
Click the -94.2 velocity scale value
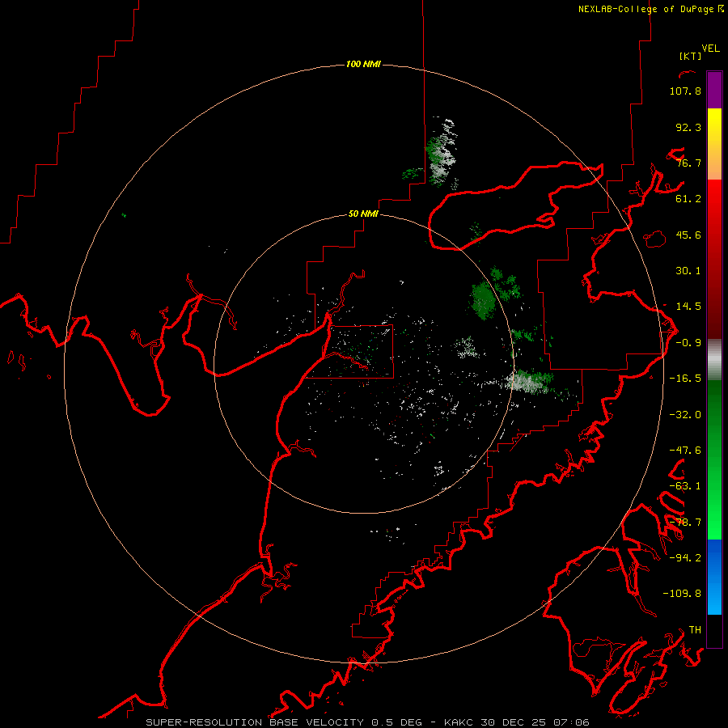[685, 558]
